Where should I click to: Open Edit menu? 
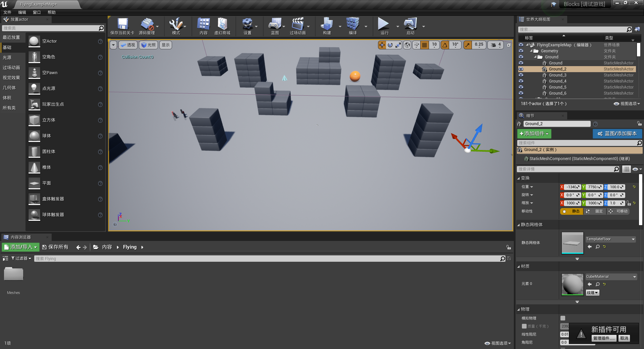tap(22, 12)
